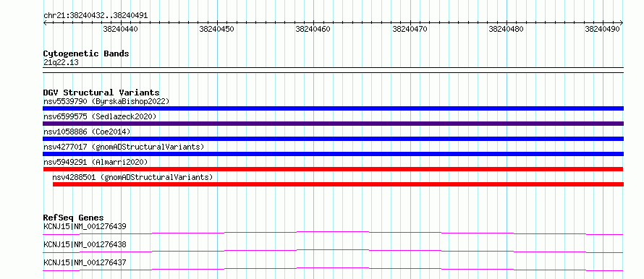
Task: Click the magenta intron line of NM_001276438
Action: [x=333, y=251]
